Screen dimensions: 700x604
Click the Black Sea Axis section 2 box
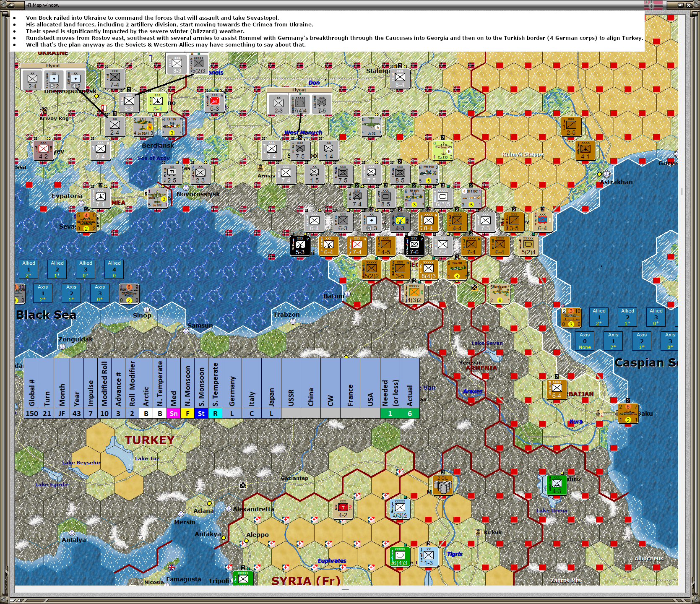71,293
